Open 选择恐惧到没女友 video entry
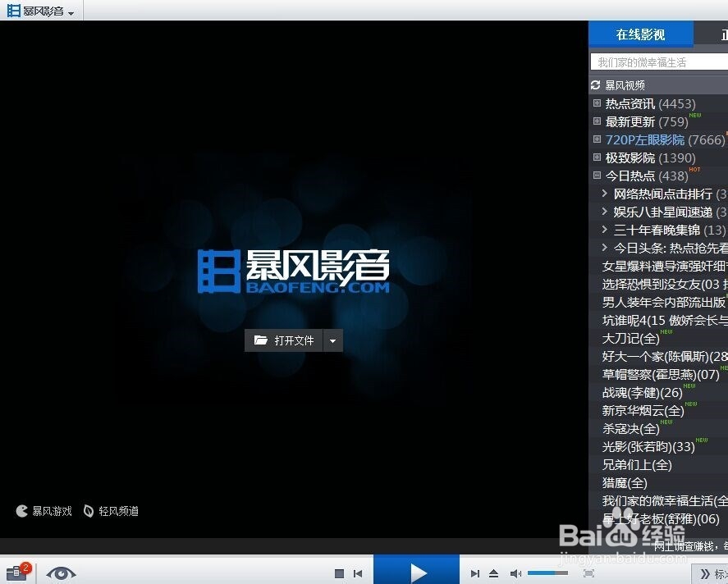This screenshot has width=728, height=584. pyautogui.click(x=665, y=284)
